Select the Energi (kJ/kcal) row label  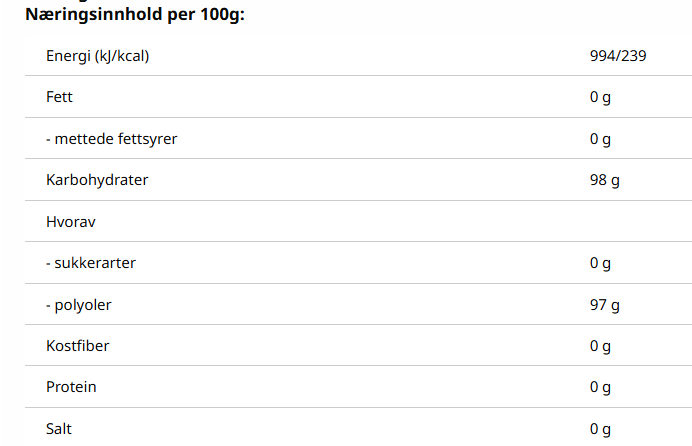(x=98, y=56)
